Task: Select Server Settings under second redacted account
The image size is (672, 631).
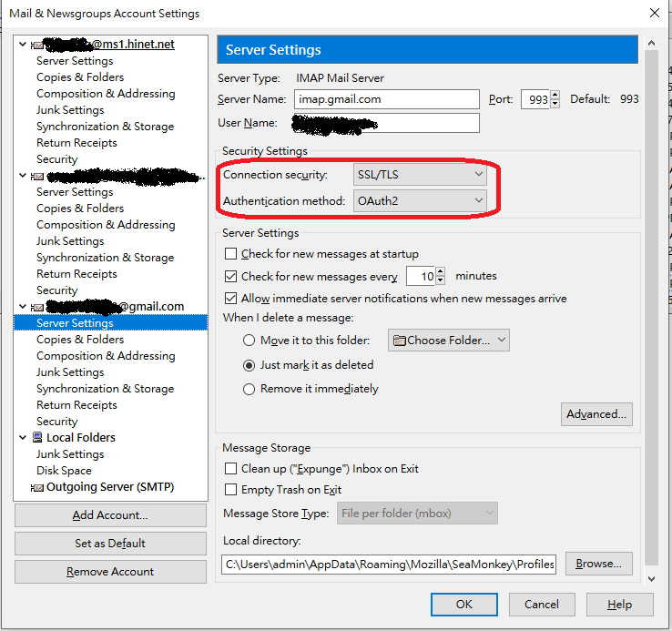Action: tap(75, 192)
